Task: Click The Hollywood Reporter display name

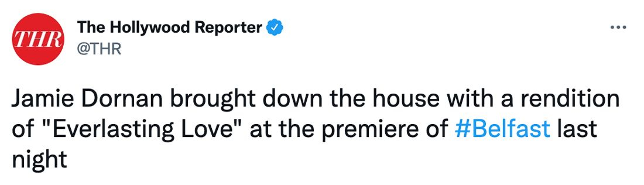Action: click(x=170, y=27)
